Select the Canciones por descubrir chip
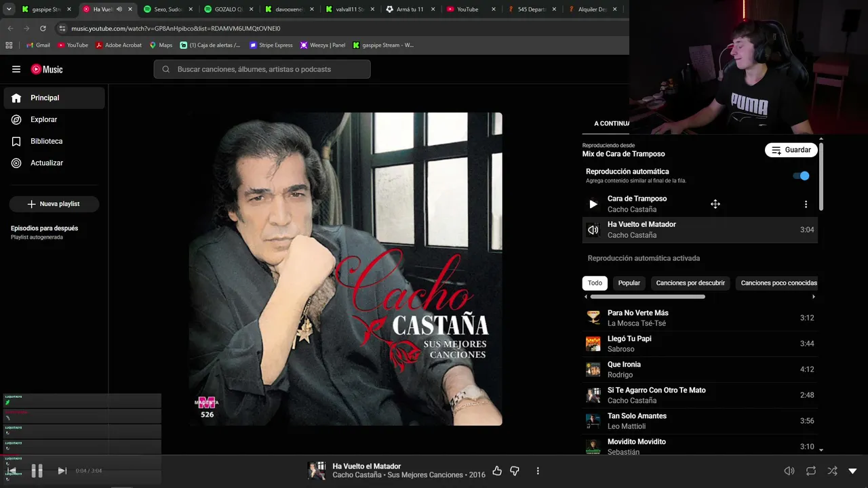The width and height of the screenshot is (868, 488). click(x=690, y=283)
